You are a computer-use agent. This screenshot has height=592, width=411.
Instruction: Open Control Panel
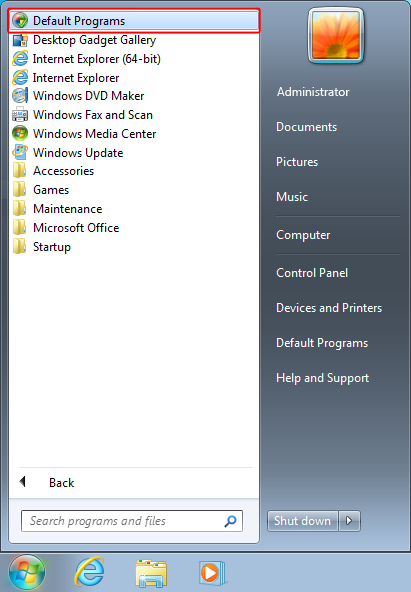pyautogui.click(x=312, y=273)
